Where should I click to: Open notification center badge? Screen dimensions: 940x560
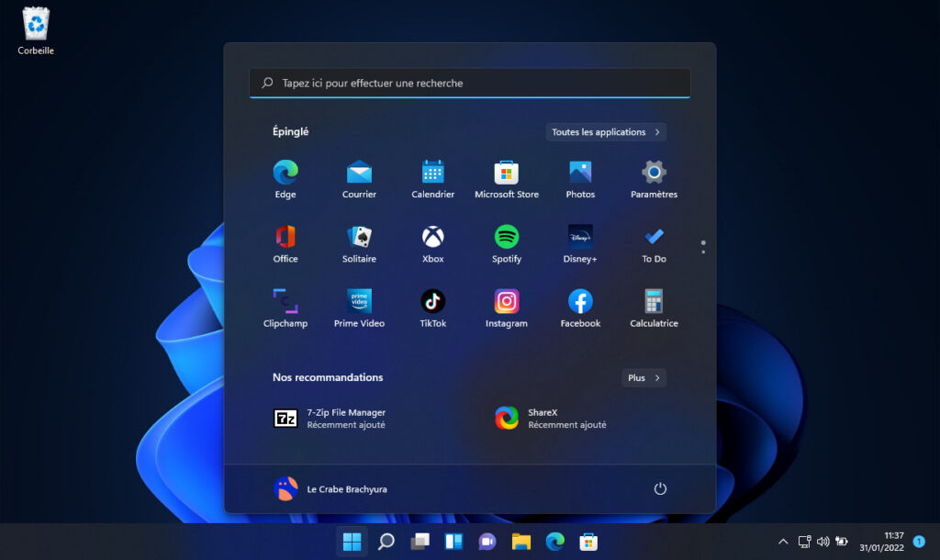point(919,542)
